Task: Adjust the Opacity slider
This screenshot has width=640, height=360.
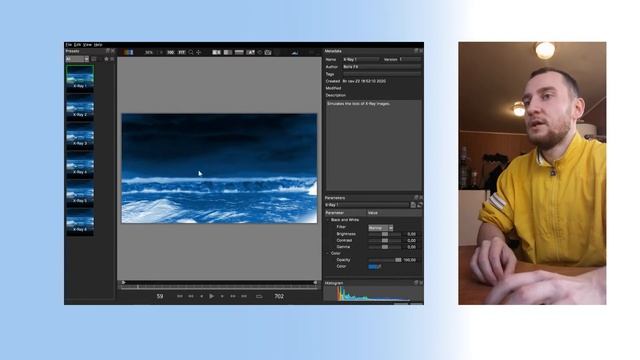Action: [384, 260]
